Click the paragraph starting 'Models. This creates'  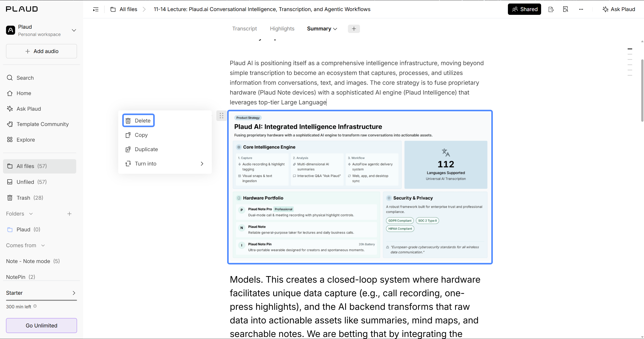click(x=355, y=307)
